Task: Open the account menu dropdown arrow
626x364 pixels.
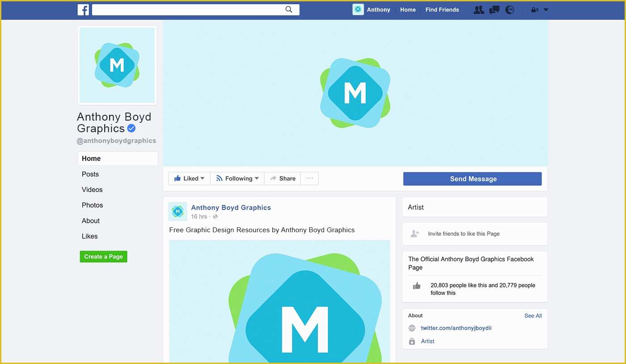Action: tap(546, 10)
